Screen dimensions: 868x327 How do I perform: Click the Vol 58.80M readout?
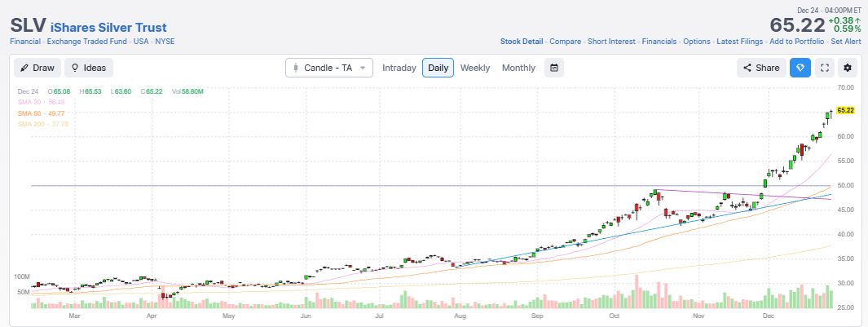[187, 91]
